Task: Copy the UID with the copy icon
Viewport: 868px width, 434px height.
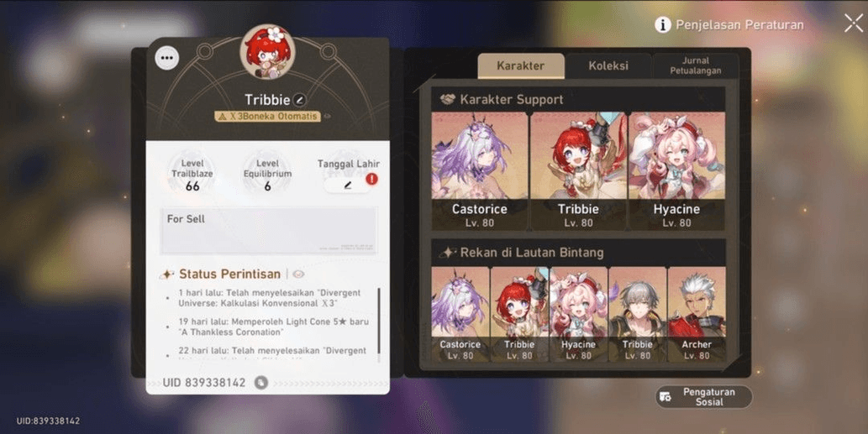Action: point(260,383)
